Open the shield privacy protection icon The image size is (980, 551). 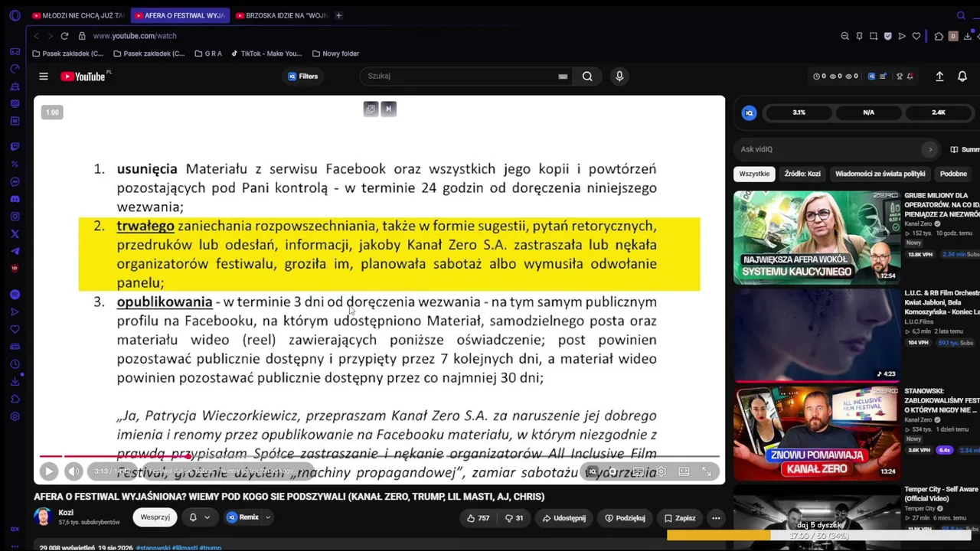887,36
